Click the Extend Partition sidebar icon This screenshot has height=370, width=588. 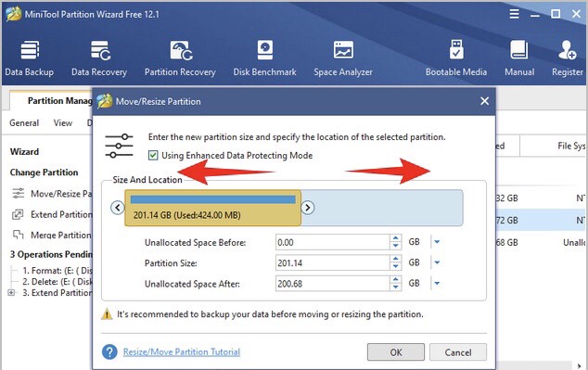[18, 214]
